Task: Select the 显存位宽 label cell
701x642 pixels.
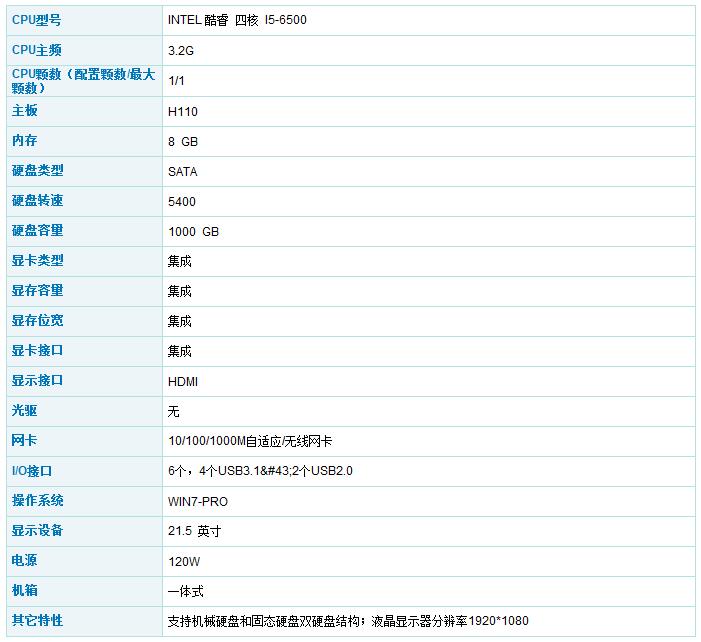Action: (38, 321)
